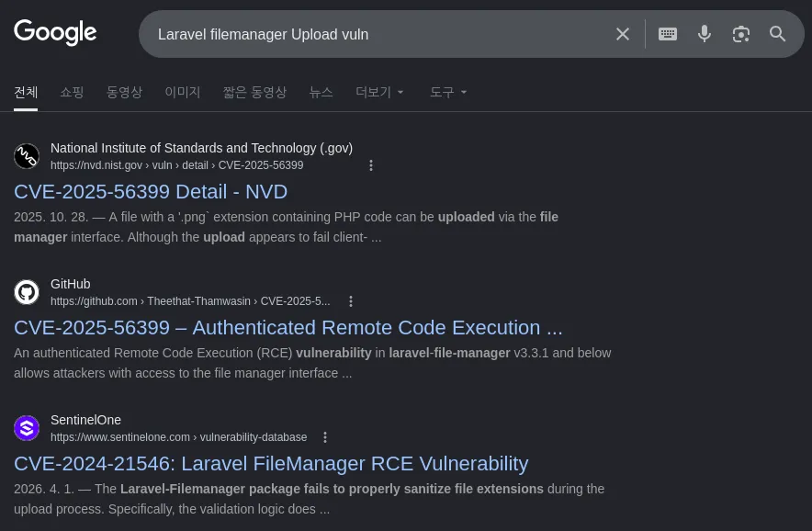Click the GitHub snippet about laravel-file-manager v3.3.1

pyautogui.click(x=312, y=363)
